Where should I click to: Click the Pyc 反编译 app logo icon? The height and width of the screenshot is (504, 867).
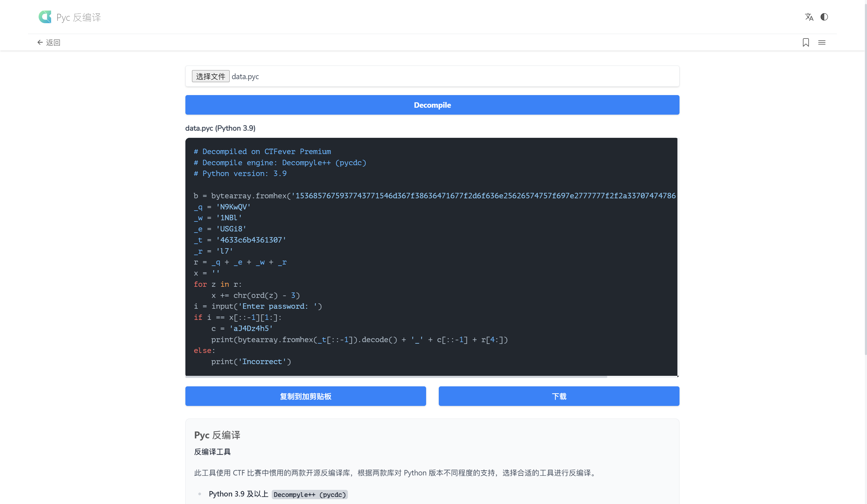[45, 17]
